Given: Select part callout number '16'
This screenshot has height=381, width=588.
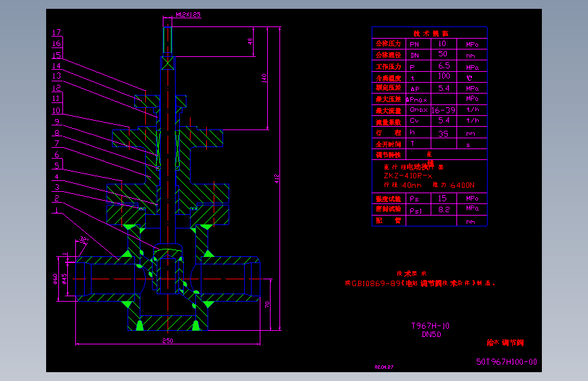Looking at the screenshot, I should pos(56,43).
